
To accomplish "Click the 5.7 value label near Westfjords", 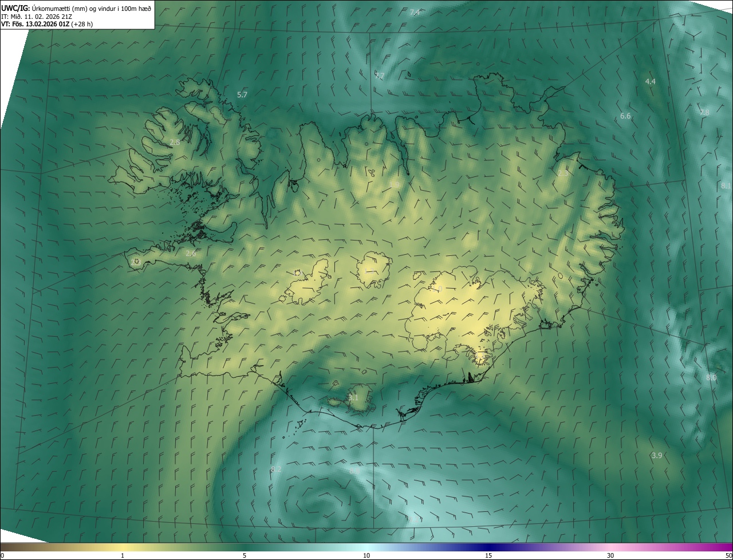I will point(242,95).
